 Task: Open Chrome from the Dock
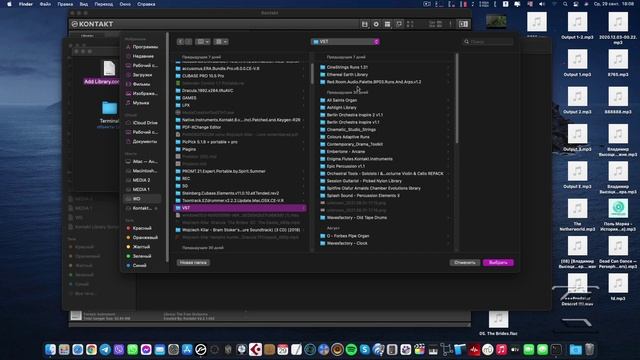coord(91,350)
